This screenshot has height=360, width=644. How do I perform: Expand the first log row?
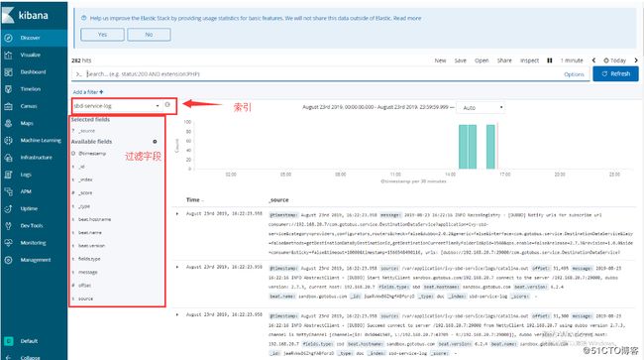[x=177, y=213]
